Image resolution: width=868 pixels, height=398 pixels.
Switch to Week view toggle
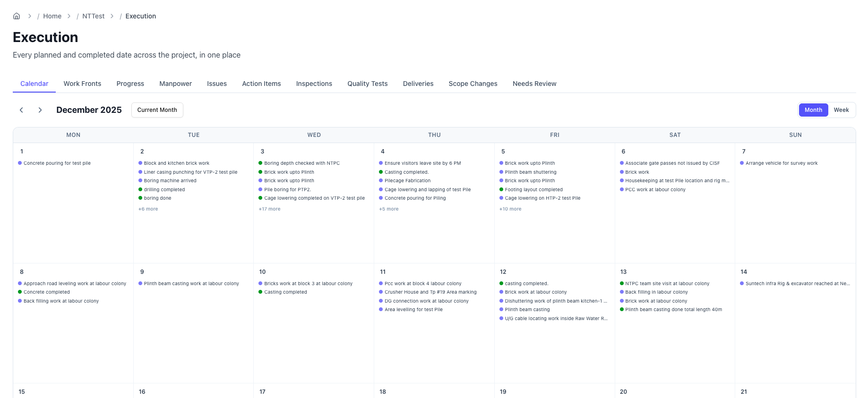[x=841, y=110]
